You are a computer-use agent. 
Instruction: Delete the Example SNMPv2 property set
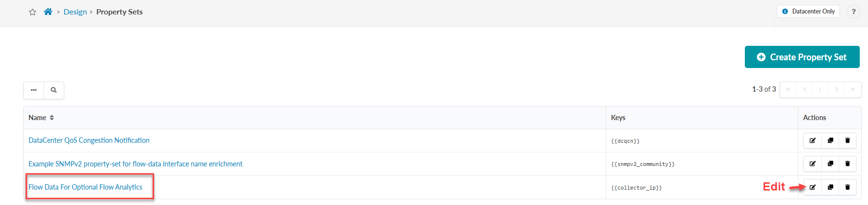pos(847,164)
